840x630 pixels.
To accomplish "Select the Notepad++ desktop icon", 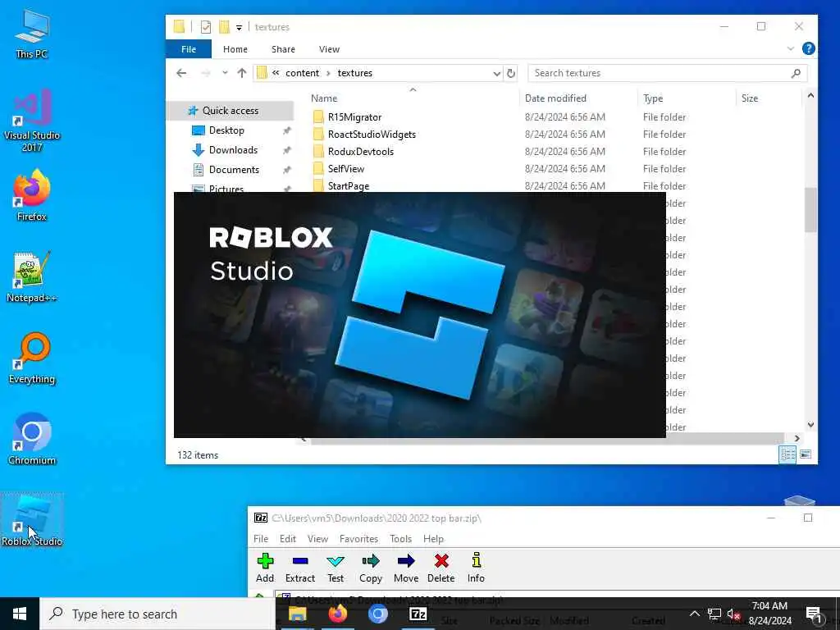I will tap(32, 276).
